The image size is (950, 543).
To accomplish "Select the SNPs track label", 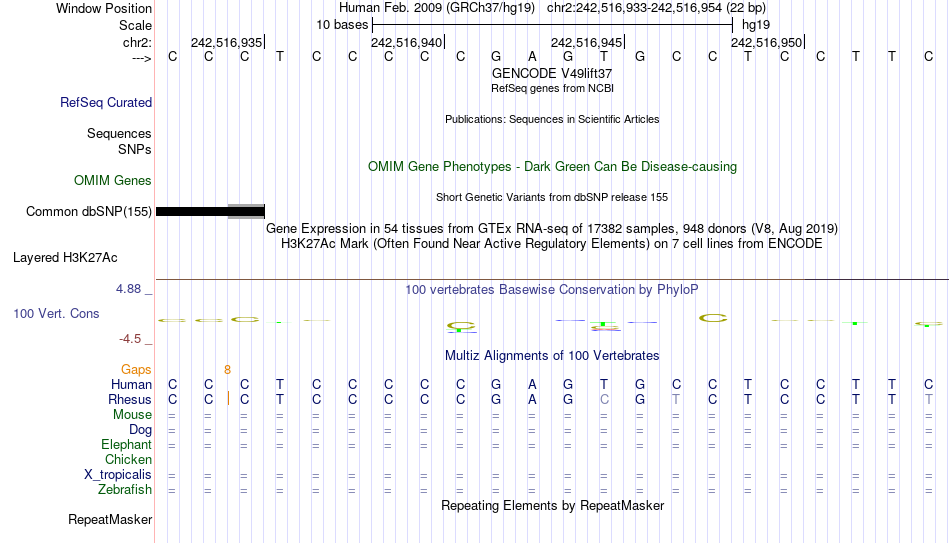I will click(135, 149).
